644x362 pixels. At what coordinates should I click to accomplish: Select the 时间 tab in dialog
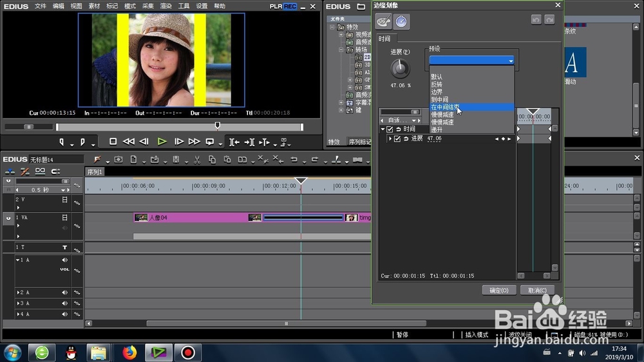[385, 39]
